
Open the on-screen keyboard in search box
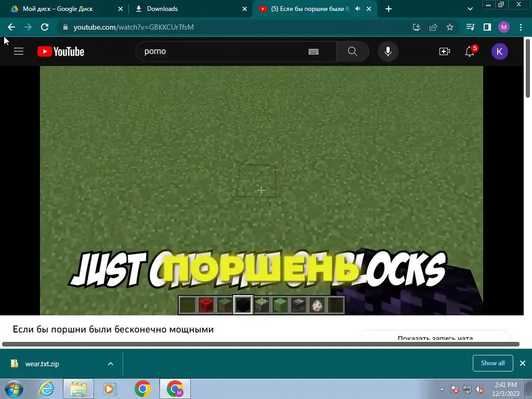click(x=313, y=51)
